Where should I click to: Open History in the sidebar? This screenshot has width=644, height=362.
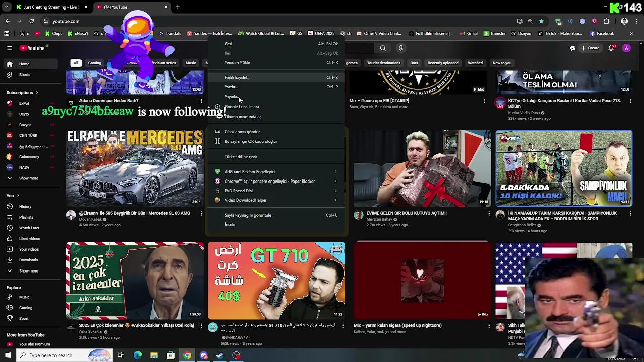(x=32, y=207)
